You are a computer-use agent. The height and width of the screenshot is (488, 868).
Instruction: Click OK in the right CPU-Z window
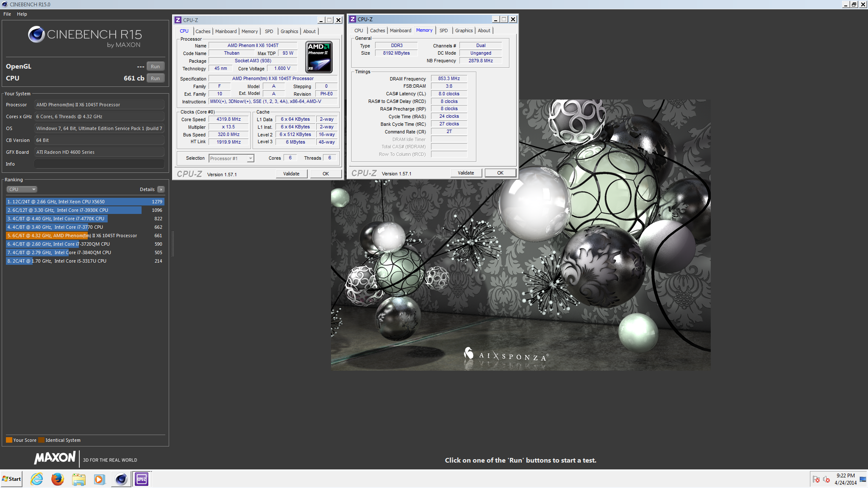pyautogui.click(x=500, y=173)
